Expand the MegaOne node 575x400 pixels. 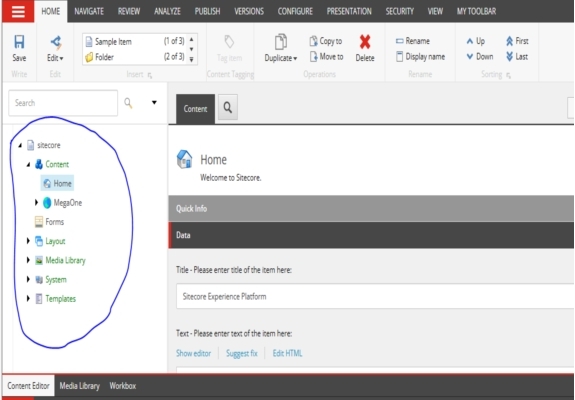pyautogui.click(x=36, y=202)
